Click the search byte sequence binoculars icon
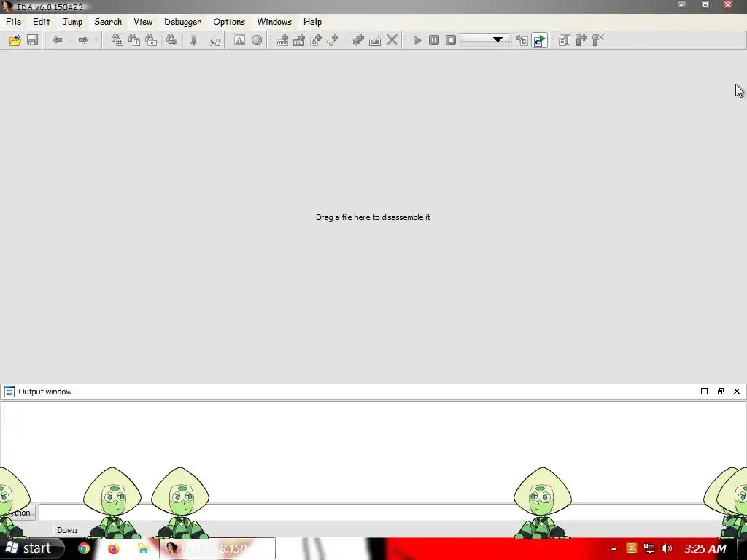 pyautogui.click(x=152, y=41)
